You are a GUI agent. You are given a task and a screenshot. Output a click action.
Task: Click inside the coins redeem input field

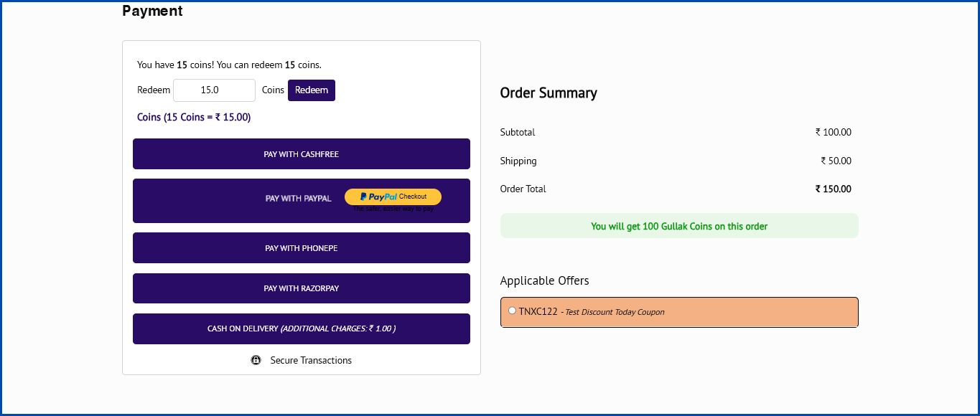[214, 90]
